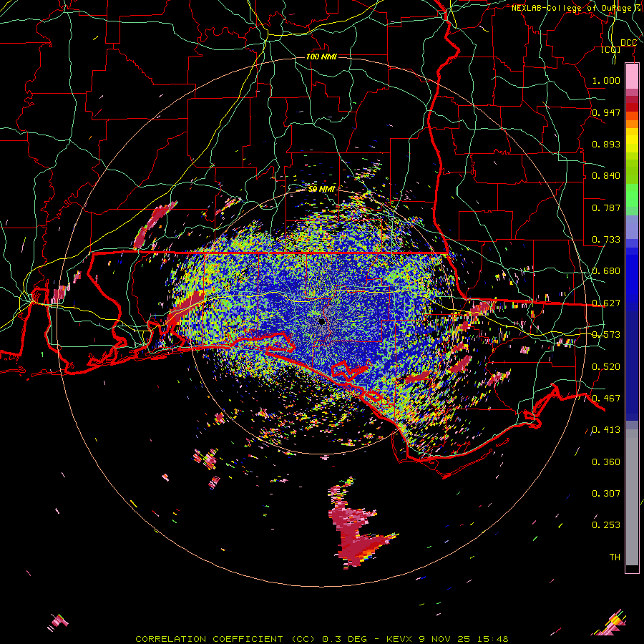
Task: Click the 0.467 scale value
Action: pyautogui.click(x=606, y=399)
